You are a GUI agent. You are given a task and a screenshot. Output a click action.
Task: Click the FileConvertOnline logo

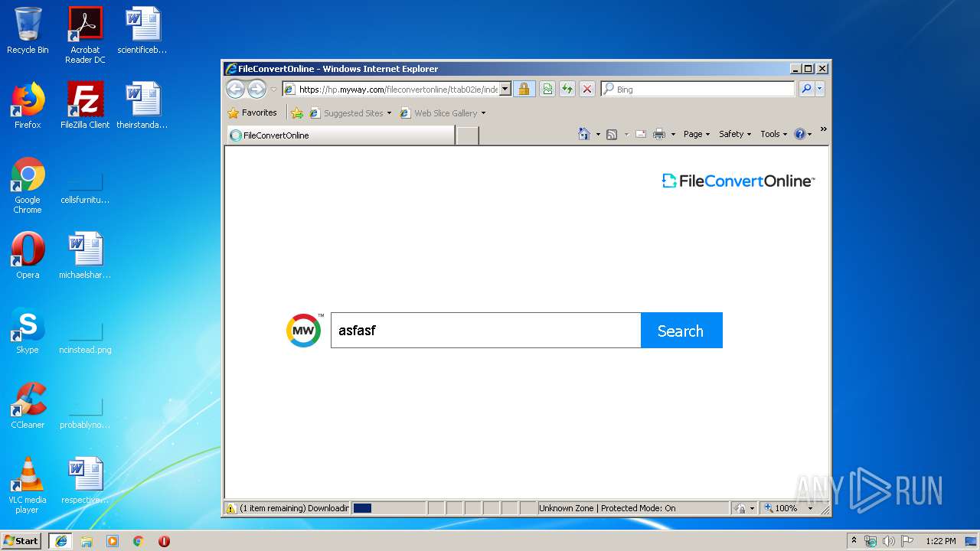(x=738, y=181)
